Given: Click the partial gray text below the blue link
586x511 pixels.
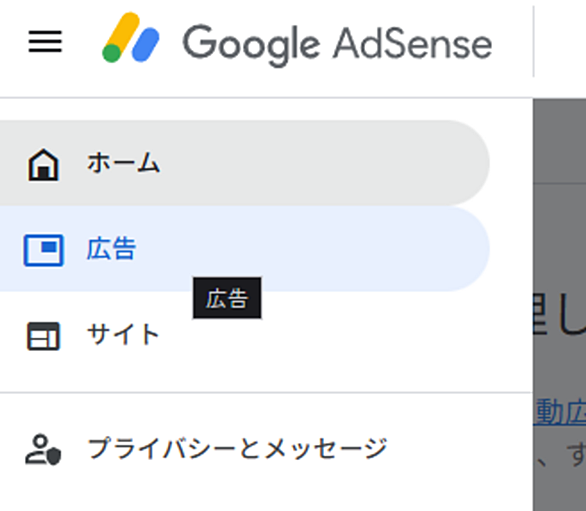Looking at the screenshot, I should pos(559,455).
